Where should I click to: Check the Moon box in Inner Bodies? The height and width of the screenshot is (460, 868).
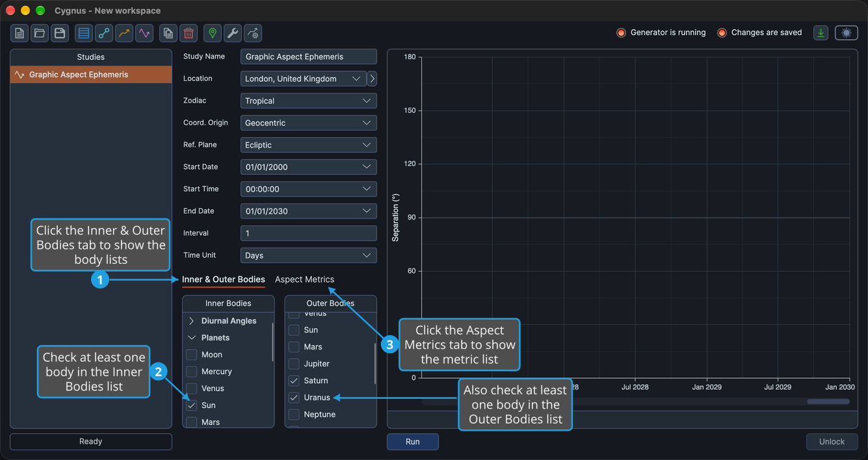pos(192,355)
